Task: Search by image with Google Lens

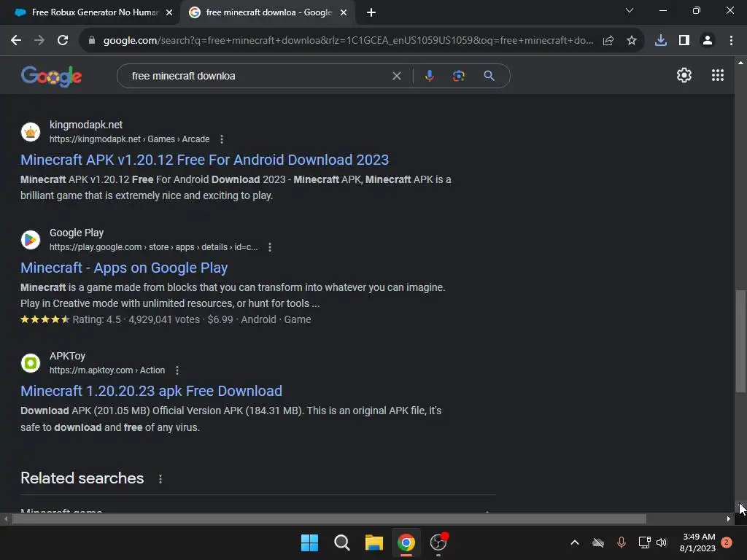Action: [x=459, y=76]
